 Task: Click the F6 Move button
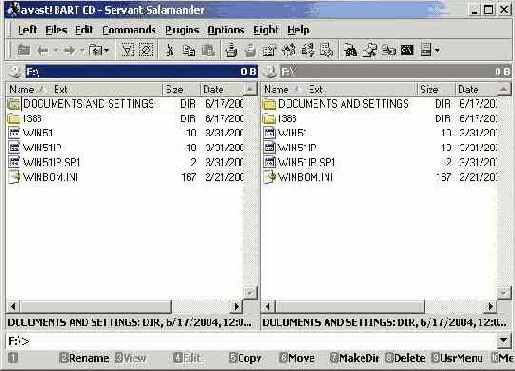(x=297, y=358)
